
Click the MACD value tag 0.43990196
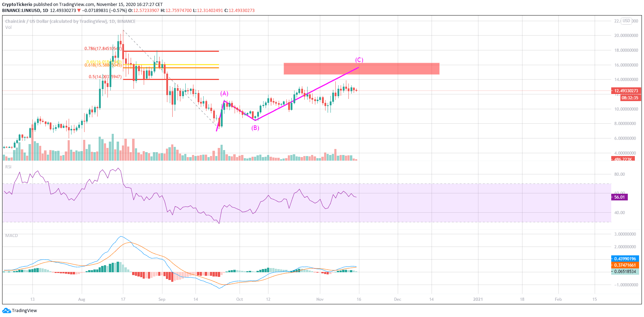[x=625, y=259]
